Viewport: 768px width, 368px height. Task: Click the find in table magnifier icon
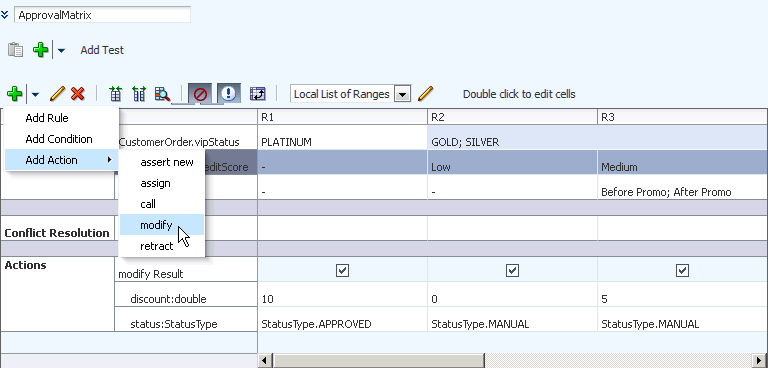pos(162,94)
